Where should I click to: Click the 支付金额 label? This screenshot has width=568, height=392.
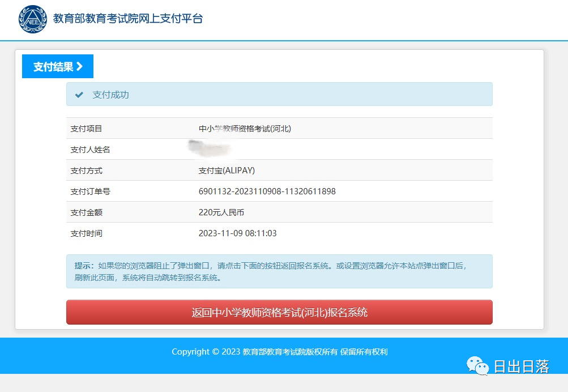tap(86, 212)
